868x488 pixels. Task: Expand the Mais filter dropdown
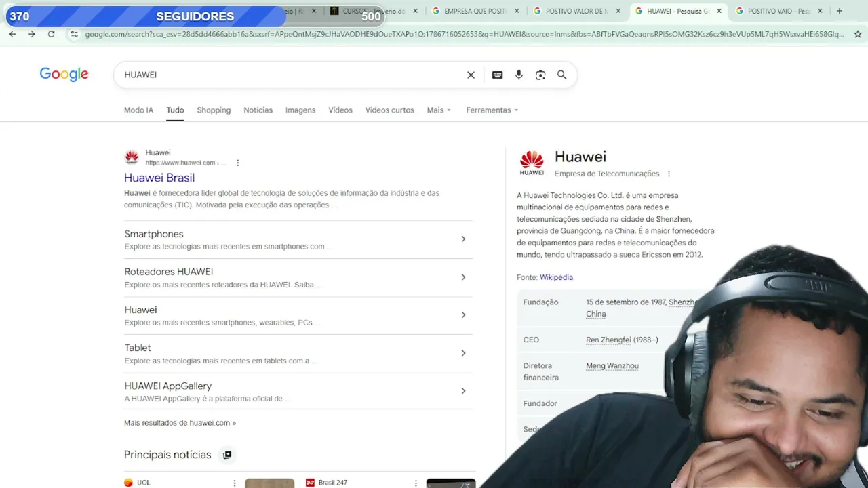(x=439, y=110)
